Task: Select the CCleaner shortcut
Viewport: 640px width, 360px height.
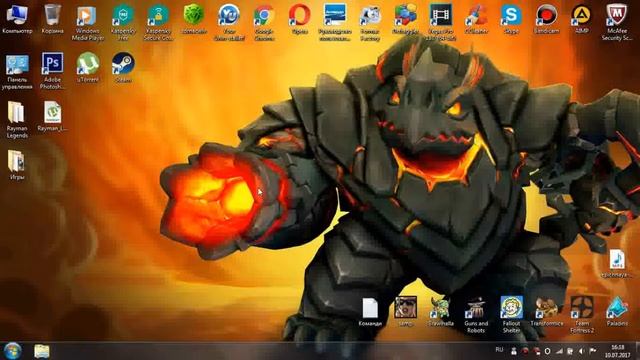Action: pos(476,19)
